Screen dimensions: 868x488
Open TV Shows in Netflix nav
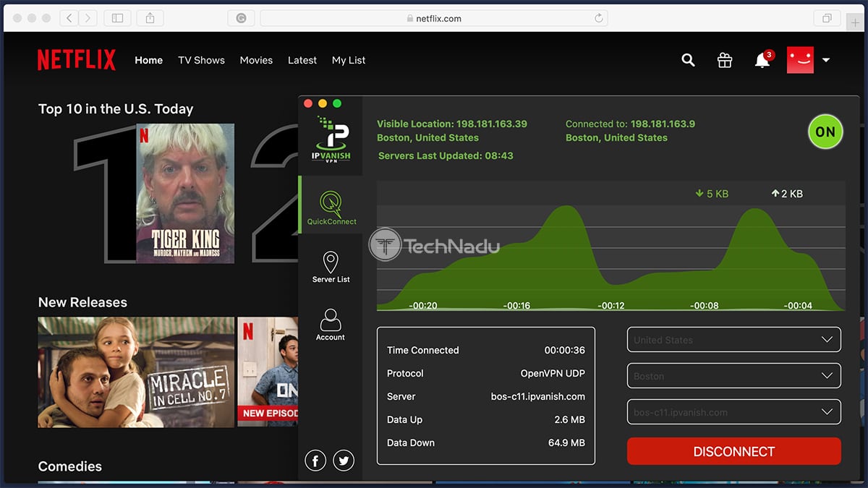pyautogui.click(x=201, y=61)
